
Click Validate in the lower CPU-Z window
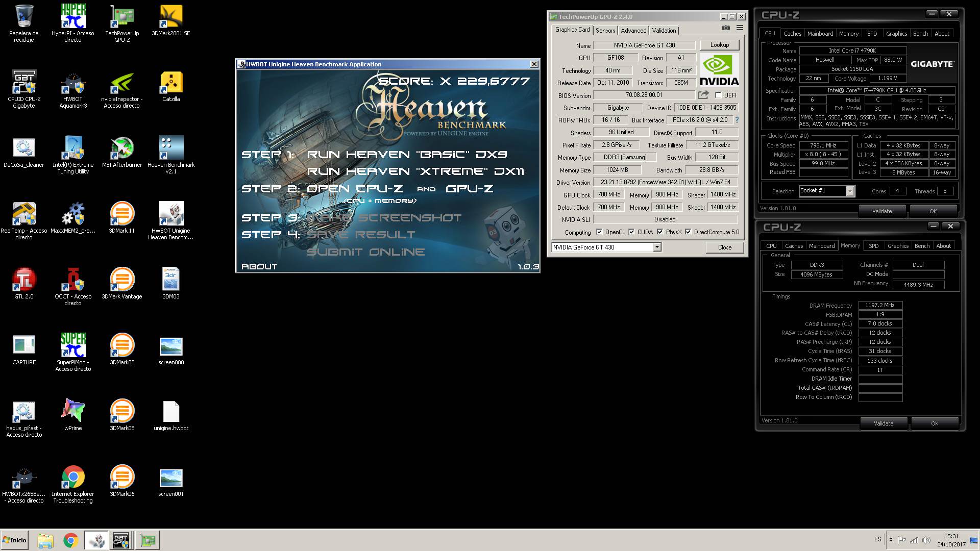click(884, 423)
